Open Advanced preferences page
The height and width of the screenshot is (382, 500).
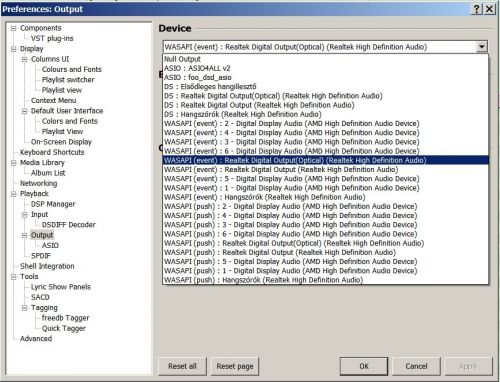36,339
